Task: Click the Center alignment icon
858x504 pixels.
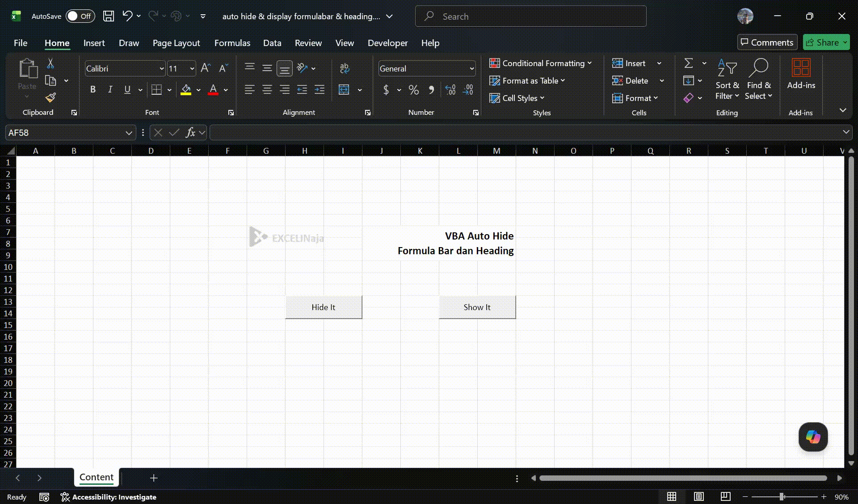Action: [267, 90]
